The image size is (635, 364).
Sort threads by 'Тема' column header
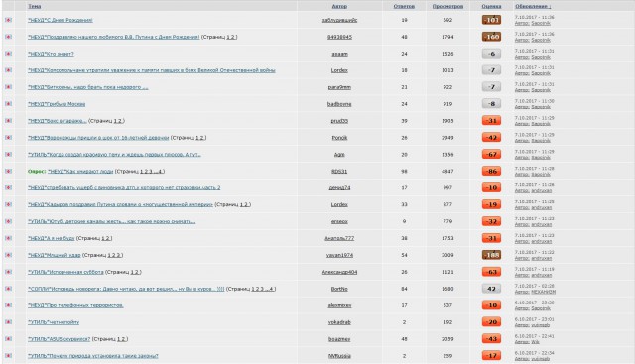tap(35, 6)
